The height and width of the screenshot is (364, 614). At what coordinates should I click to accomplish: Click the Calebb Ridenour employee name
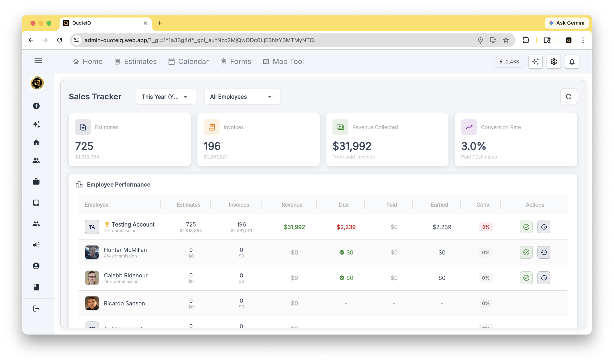(x=126, y=275)
